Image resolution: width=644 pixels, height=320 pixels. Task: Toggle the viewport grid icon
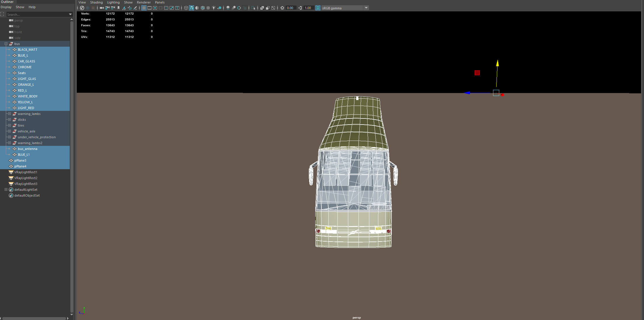(144, 8)
